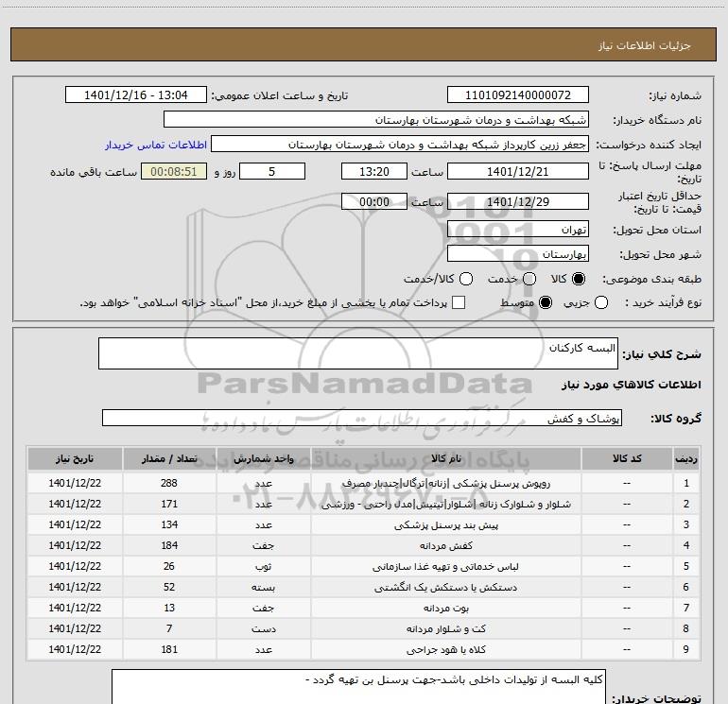Click the اطلاعات کالاهای مورد نیاز section title
This screenshot has width=728, height=704.
(x=631, y=385)
